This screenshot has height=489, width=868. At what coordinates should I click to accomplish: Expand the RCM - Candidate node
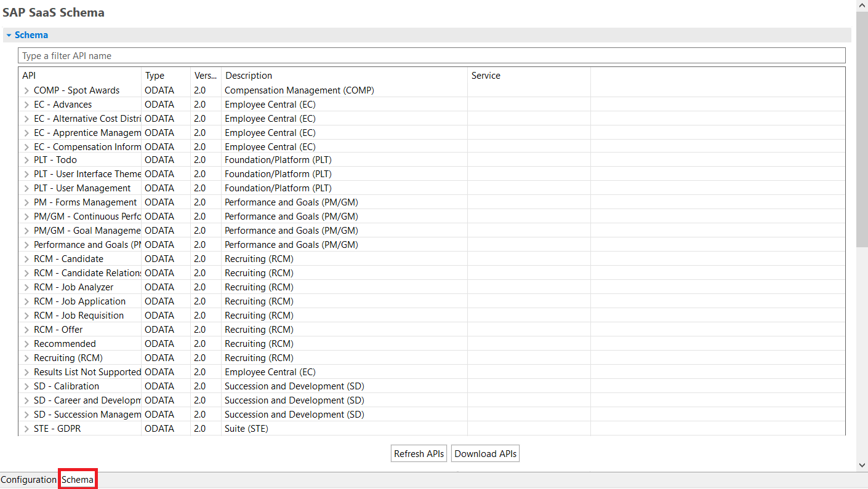(x=26, y=258)
